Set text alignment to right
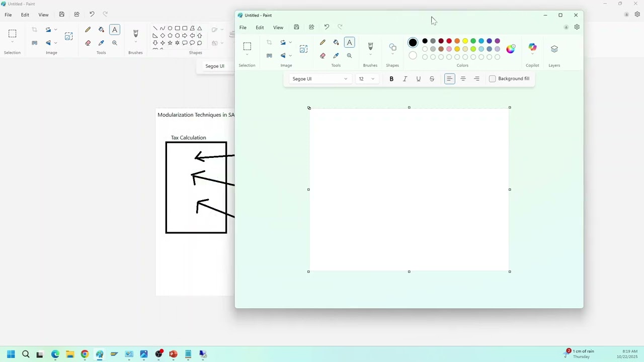Image resolution: width=644 pixels, height=362 pixels. (x=476, y=79)
